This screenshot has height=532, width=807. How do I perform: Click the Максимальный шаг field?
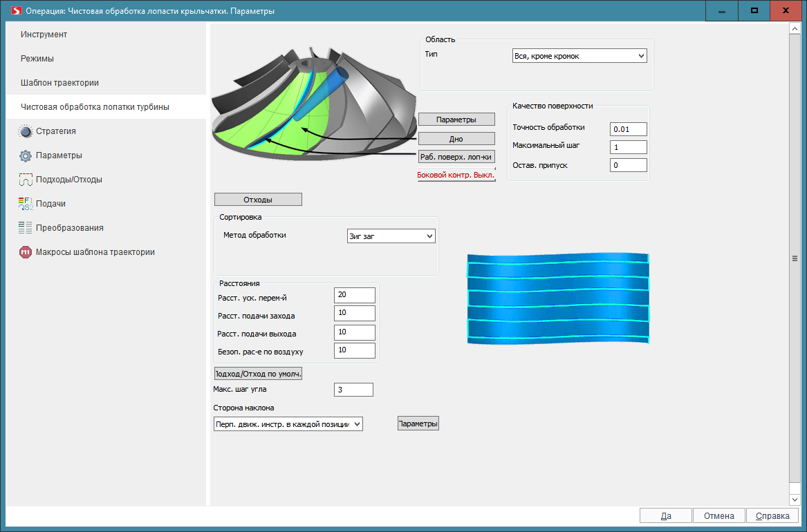(x=629, y=147)
